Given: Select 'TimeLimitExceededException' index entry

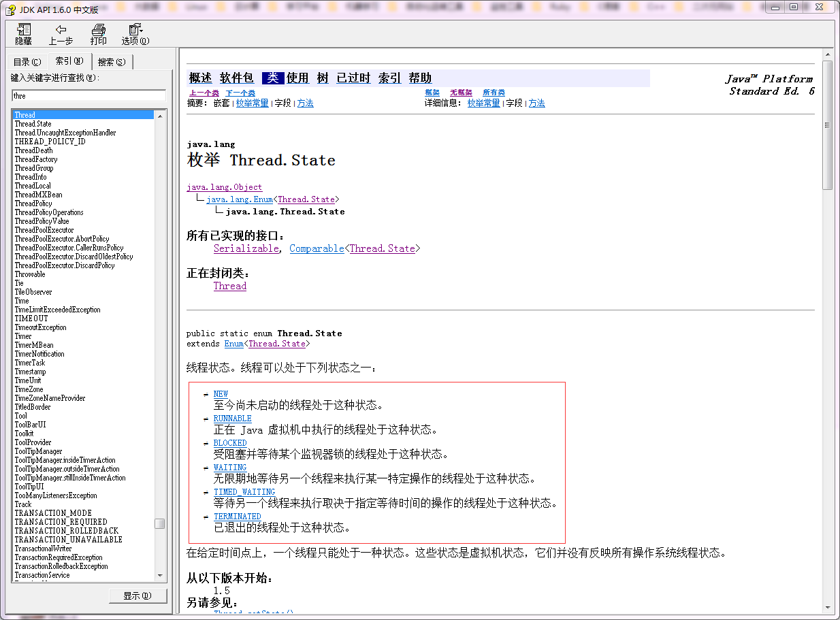Looking at the screenshot, I should 58,310.
